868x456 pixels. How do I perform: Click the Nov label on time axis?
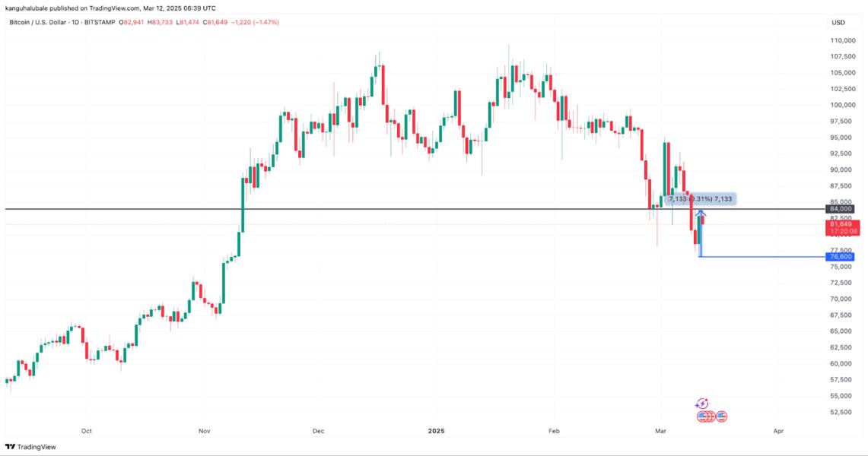(203, 431)
